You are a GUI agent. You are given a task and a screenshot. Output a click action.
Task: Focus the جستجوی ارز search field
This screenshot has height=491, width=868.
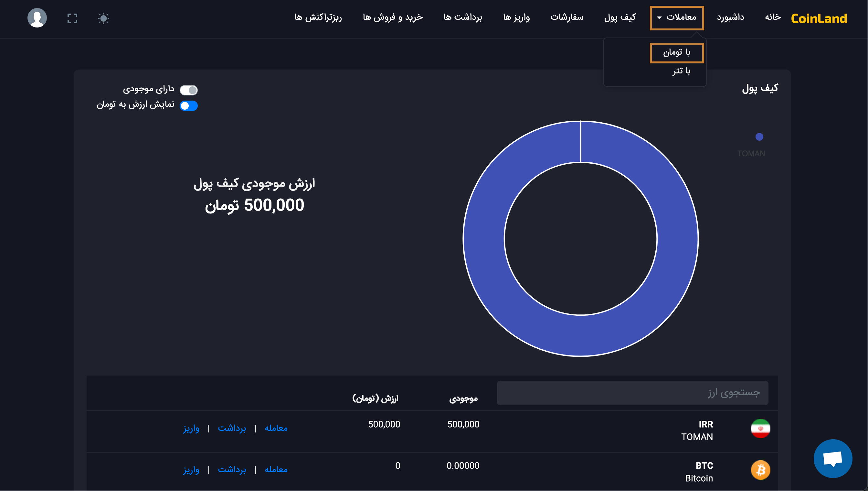tap(632, 393)
